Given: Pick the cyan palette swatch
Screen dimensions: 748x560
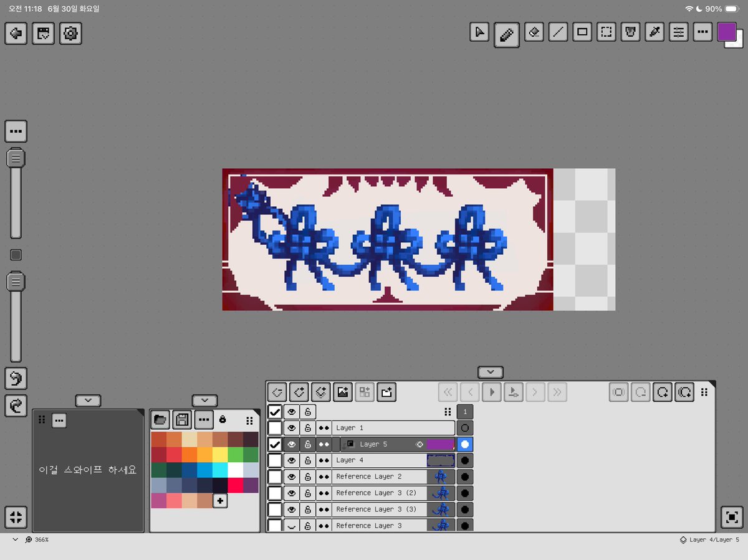Looking at the screenshot, I should coord(220,470).
